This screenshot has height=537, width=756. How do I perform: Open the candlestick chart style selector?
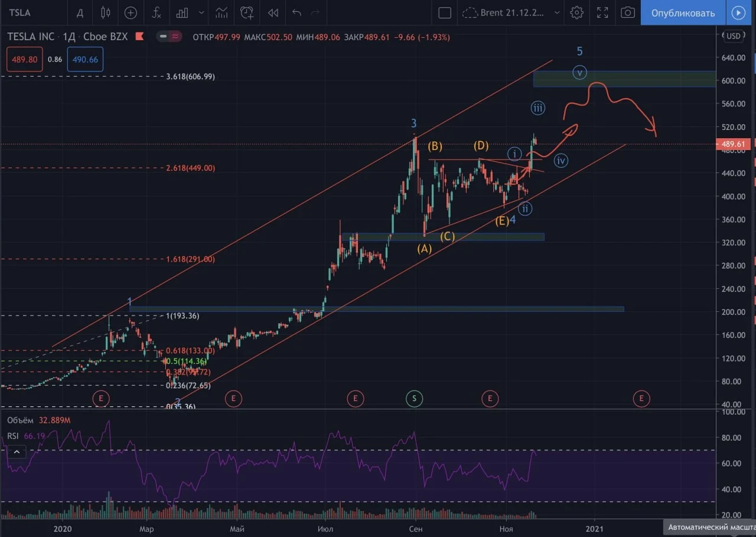[x=106, y=12]
